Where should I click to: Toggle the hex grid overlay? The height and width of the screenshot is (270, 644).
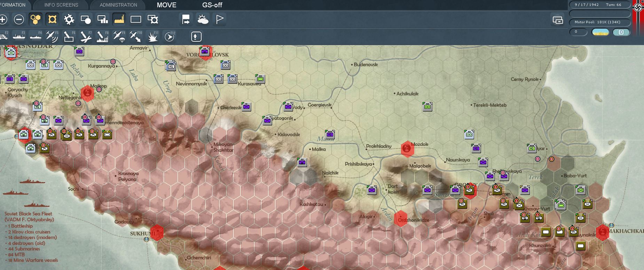click(x=36, y=19)
